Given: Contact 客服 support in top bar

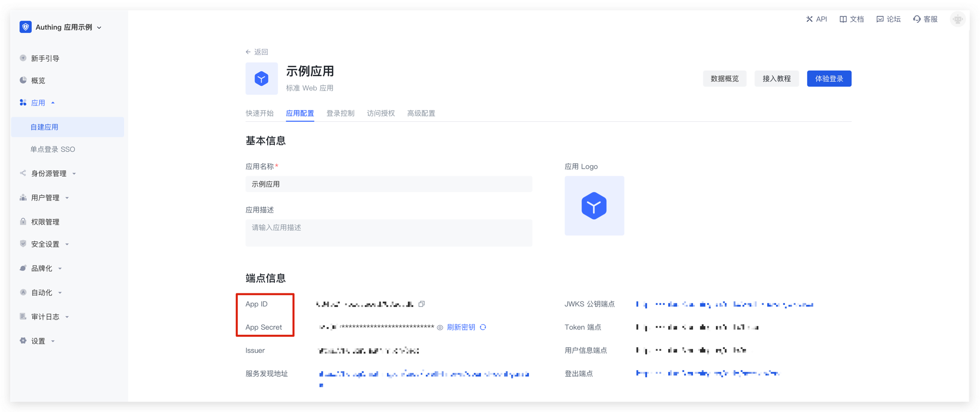Looking at the screenshot, I should [x=925, y=19].
